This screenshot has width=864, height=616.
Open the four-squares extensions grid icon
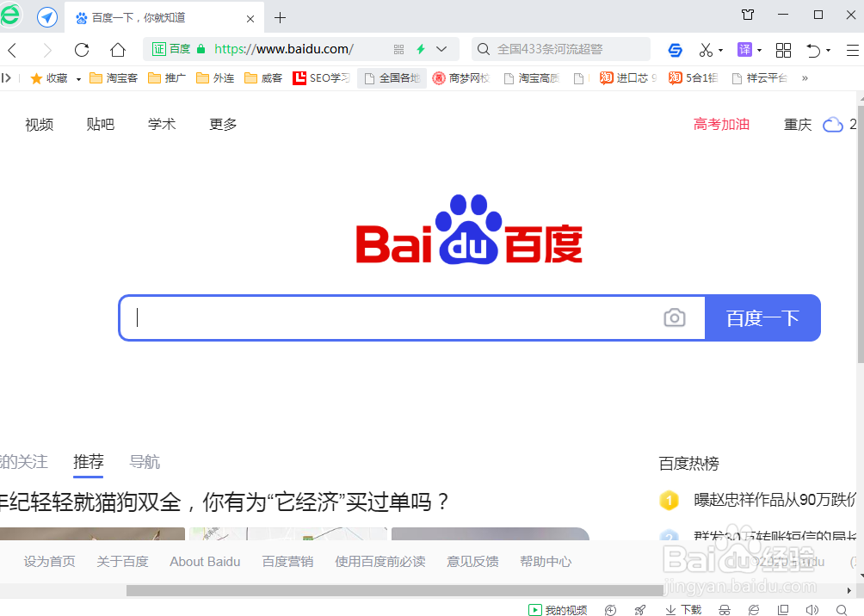pos(783,50)
